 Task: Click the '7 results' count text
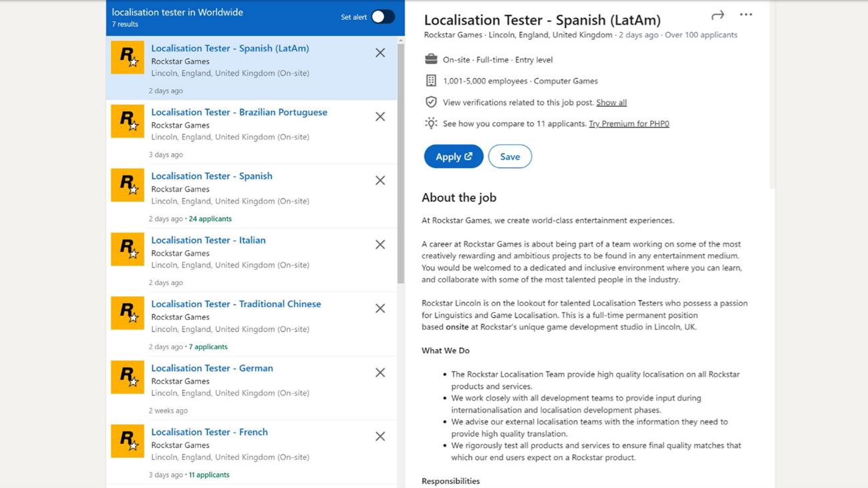125,24
